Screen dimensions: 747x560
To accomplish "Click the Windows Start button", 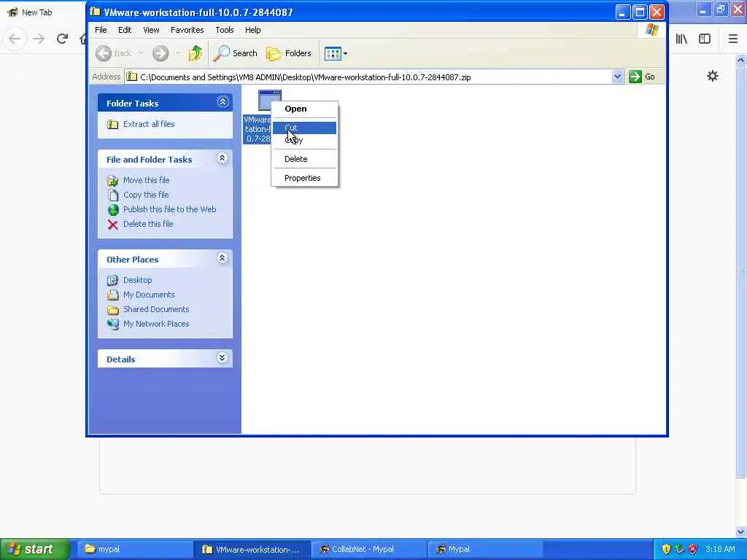I will point(35,549).
